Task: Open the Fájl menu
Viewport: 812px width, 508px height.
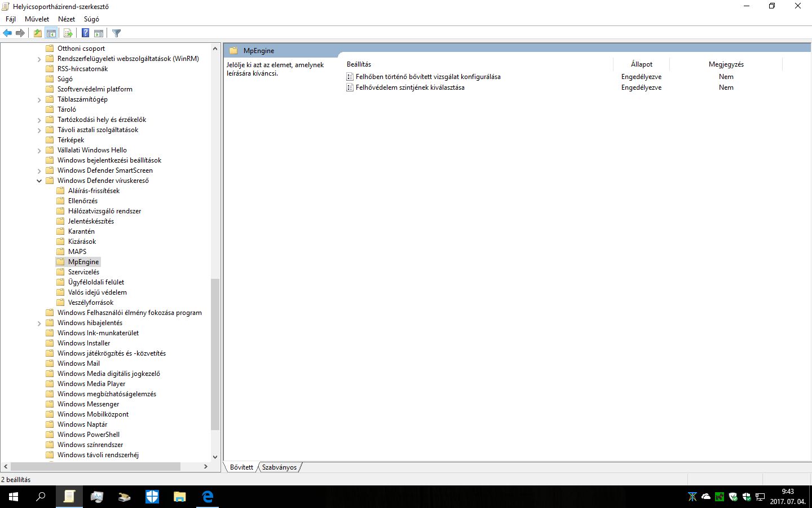Action: (x=11, y=19)
